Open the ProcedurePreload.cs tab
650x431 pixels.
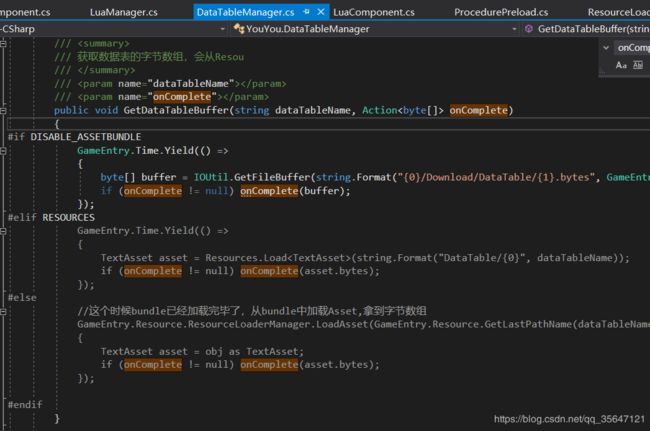(x=501, y=12)
